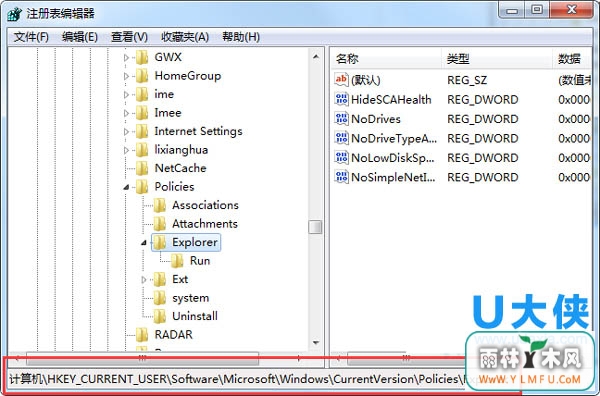Click REG_DWORD type in the NoDrives row
This screenshot has height=396, width=600.
[x=483, y=119]
